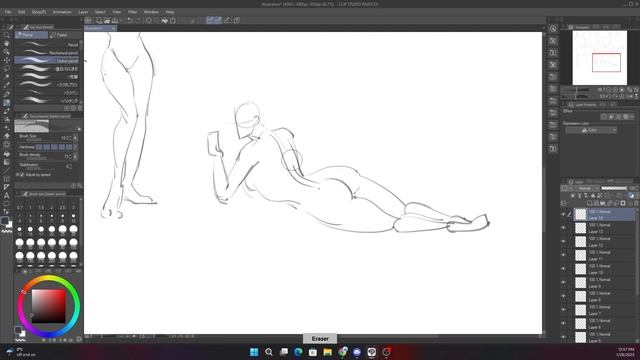This screenshot has width=640, height=360.
Task: Hide Layer 13 using its eye icon
Action: click(564, 228)
